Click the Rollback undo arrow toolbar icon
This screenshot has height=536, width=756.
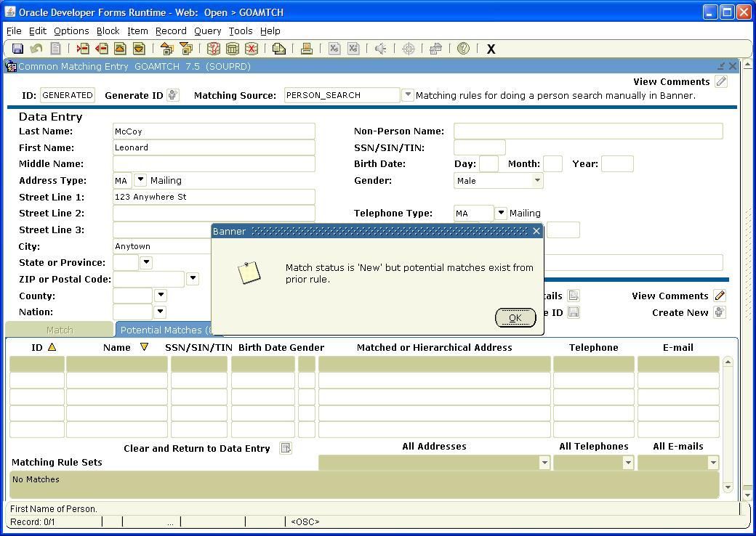(36, 49)
